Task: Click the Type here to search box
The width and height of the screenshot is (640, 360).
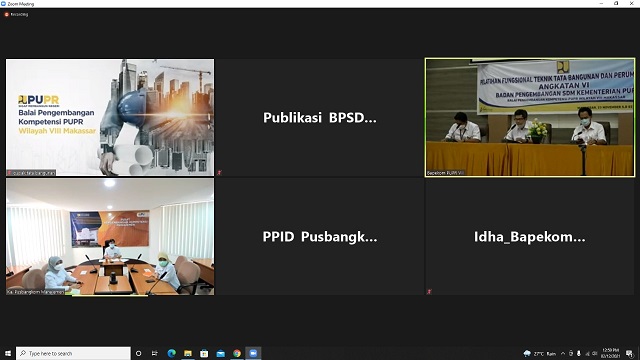Action: click(73, 353)
